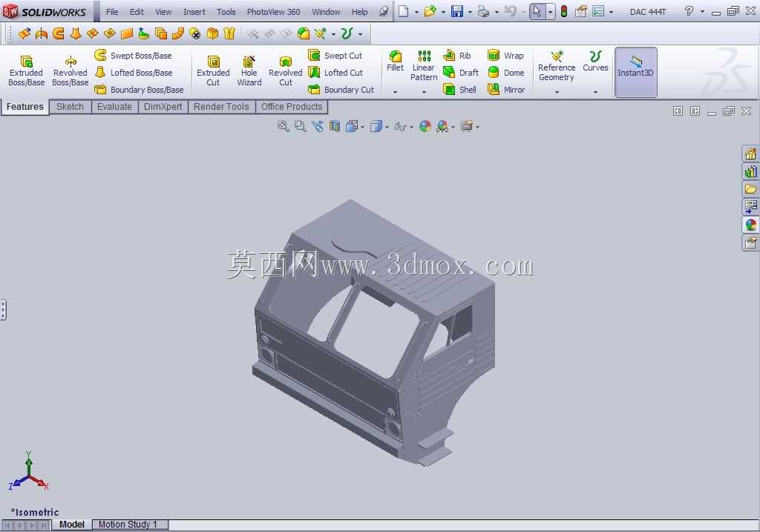This screenshot has width=760, height=532.
Task: Expand the Save dropdown arrow
Action: tap(470, 12)
